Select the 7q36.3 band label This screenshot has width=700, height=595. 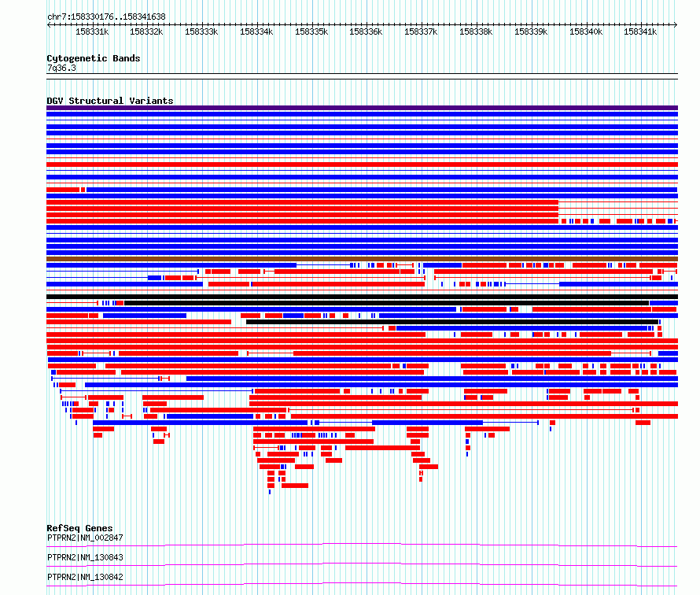61,68
